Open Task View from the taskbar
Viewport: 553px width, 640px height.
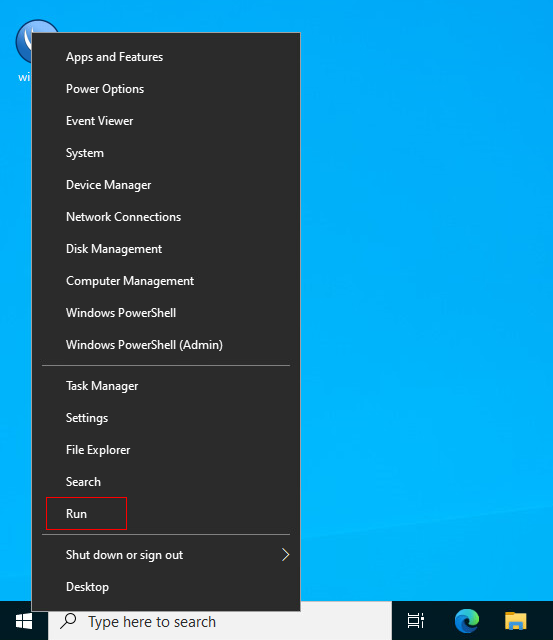[416, 621]
